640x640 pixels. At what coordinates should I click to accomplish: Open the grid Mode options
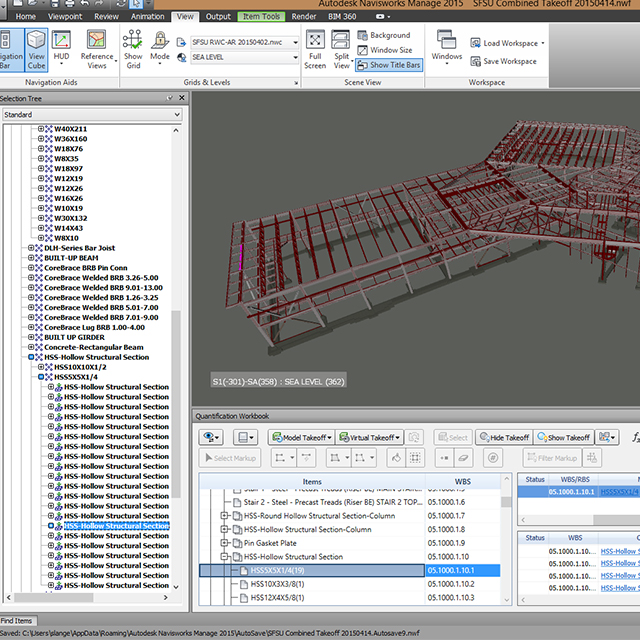click(160, 48)
